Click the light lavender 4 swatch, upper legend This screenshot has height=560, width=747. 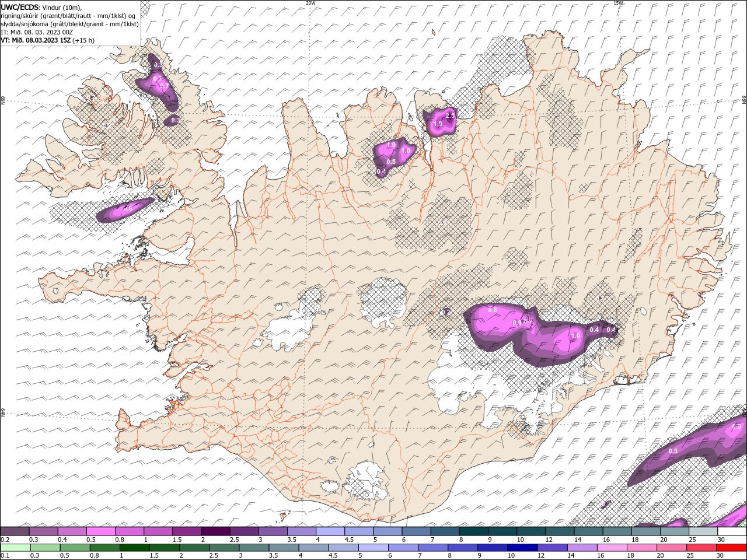[x=331, y=531]
